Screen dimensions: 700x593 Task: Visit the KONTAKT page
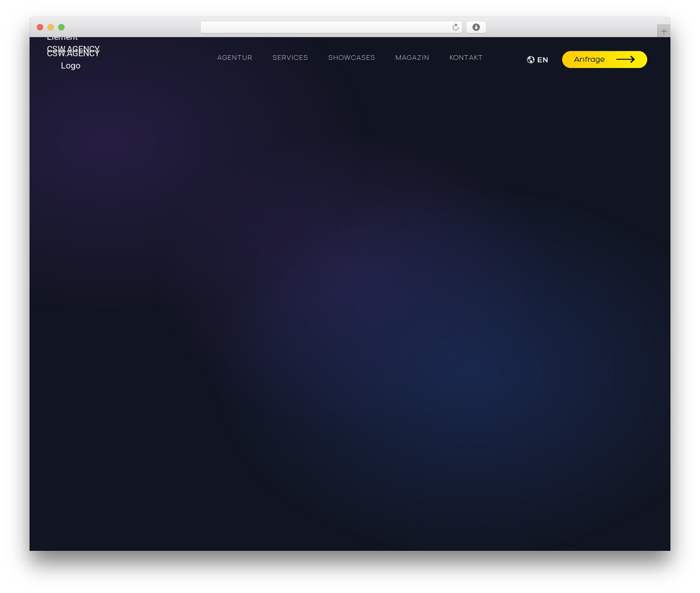pos(466,57)
